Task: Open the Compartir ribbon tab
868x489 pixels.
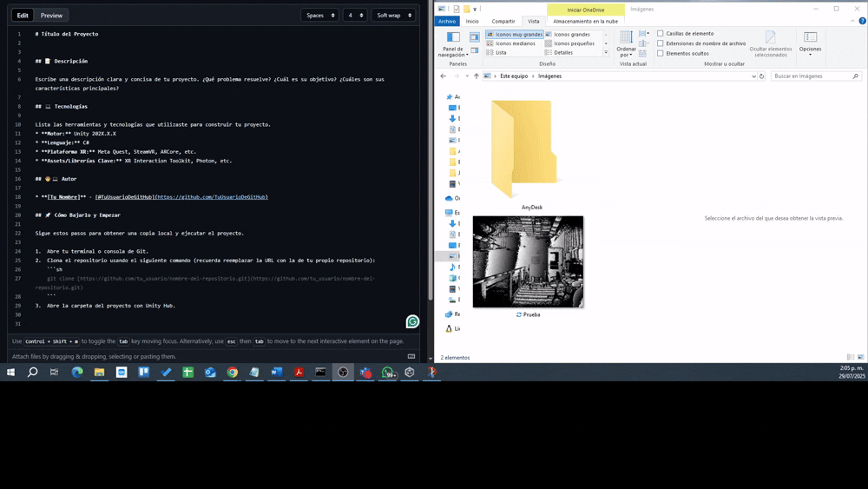Action: [x=503, y=22]
